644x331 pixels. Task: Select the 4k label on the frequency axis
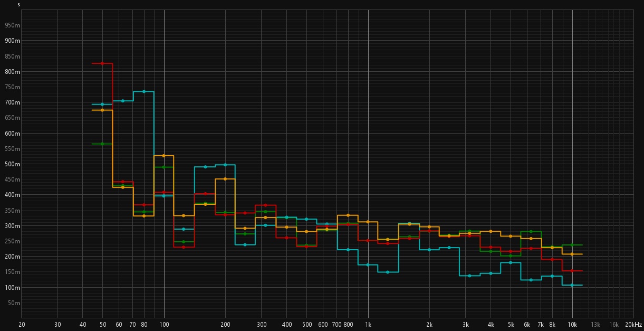point(491,324)
